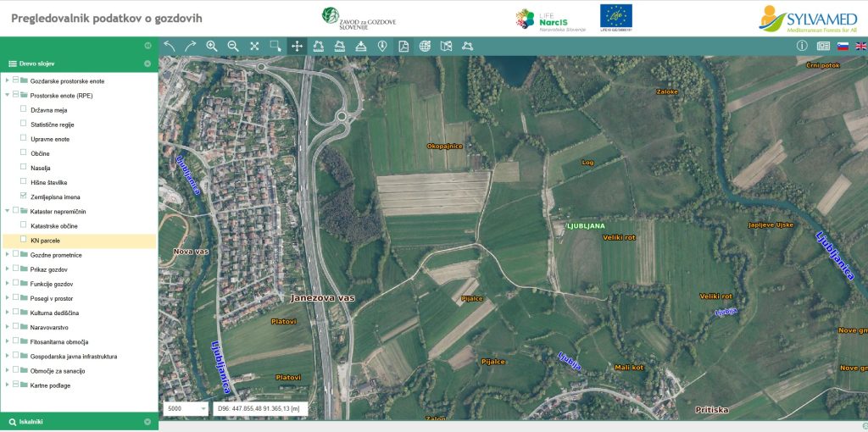Image resolution: width=868 pixels, height=432 pixels.
Task: Click the zoom in magnifier tool
Action: 212,46
